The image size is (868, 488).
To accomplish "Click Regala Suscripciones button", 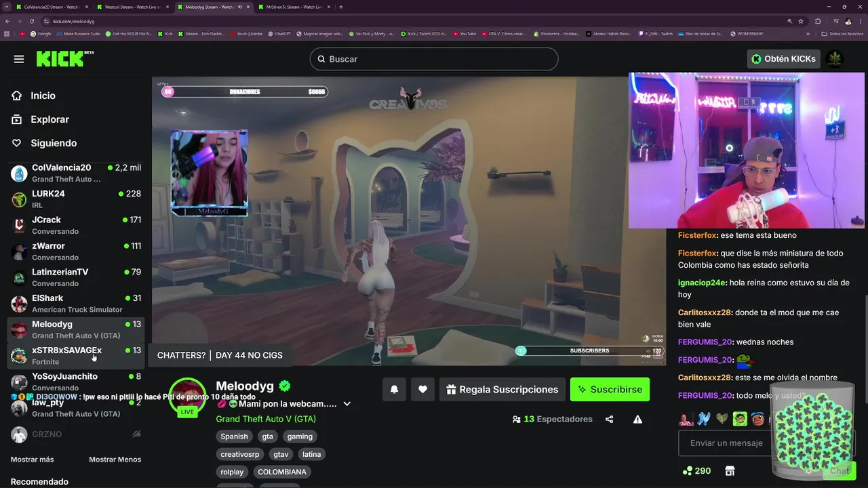I will [x=502, y=390].
